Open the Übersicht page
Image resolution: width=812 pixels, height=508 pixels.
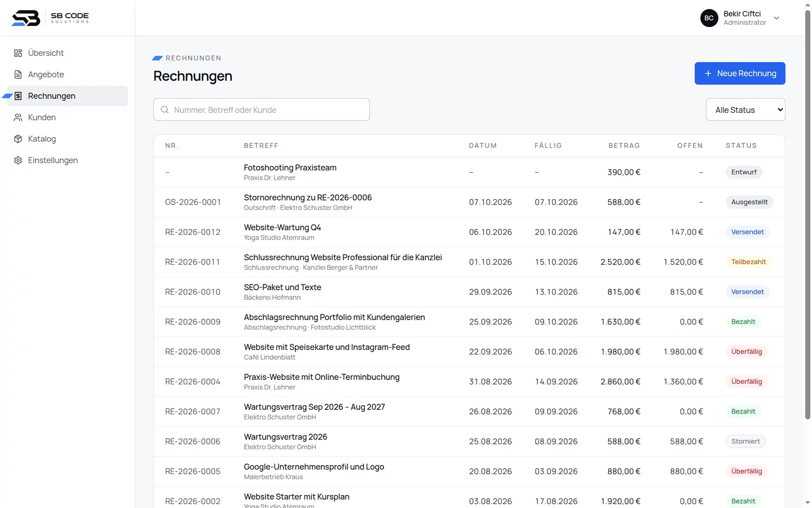68,53
